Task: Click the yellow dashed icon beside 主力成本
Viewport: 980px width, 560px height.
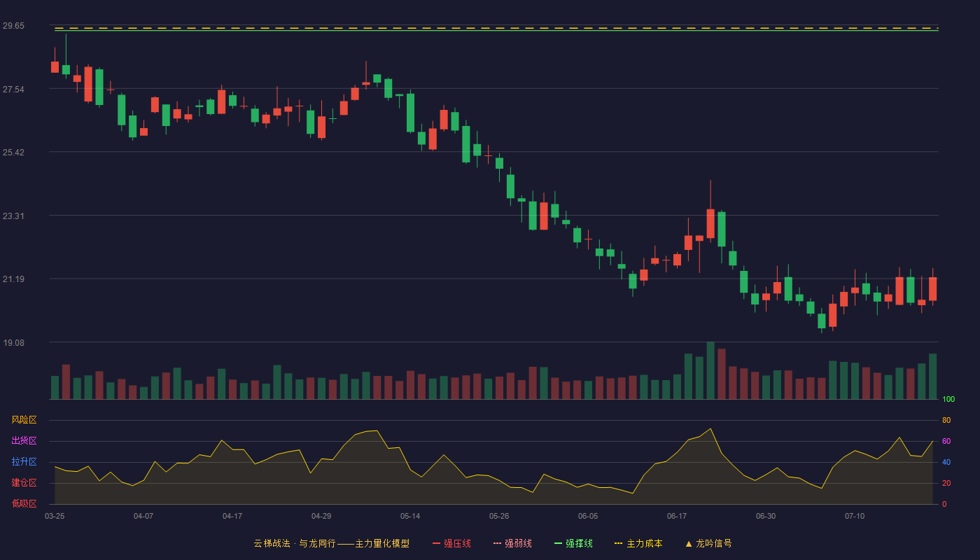Action: [619, 544]
